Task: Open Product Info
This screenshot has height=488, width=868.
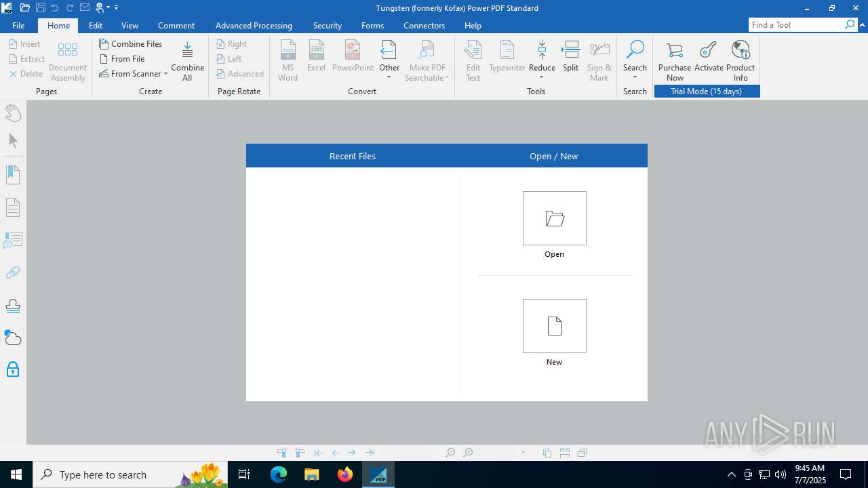Action: click(741, 61)
